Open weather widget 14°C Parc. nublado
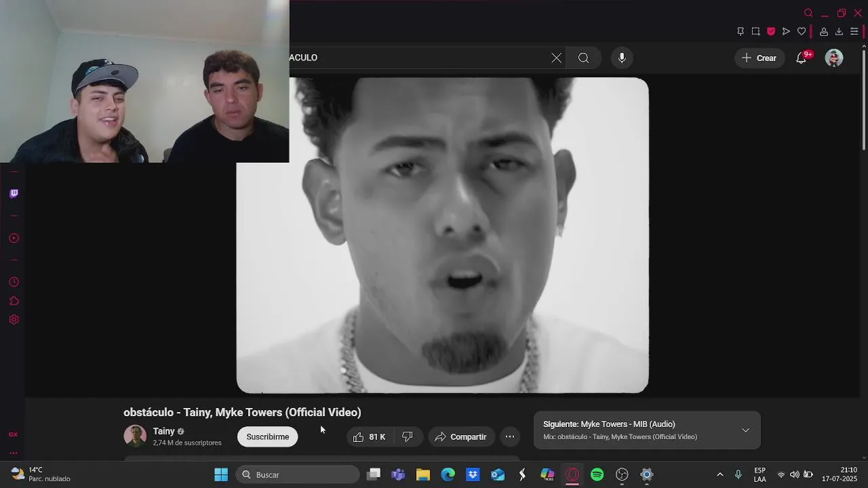The image size is (868, 488). pyautogui.click(x=41, y=474)
